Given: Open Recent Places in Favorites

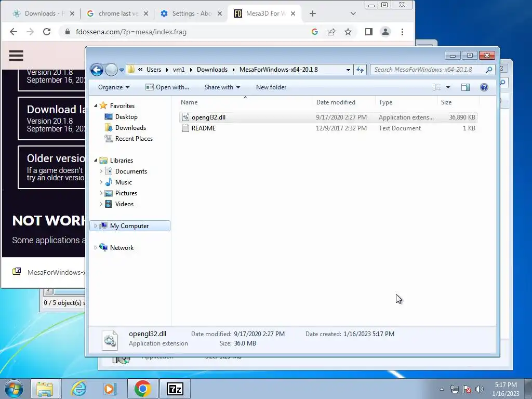Looking at the screenshot, I should click(134, 138).
